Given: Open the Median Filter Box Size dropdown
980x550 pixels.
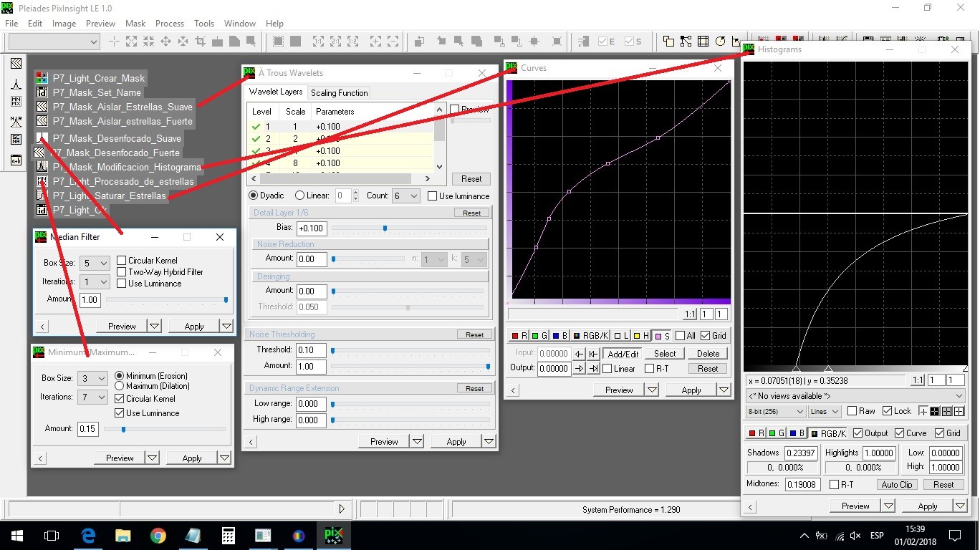Looking at the screenshot, I should click(95, 263).
